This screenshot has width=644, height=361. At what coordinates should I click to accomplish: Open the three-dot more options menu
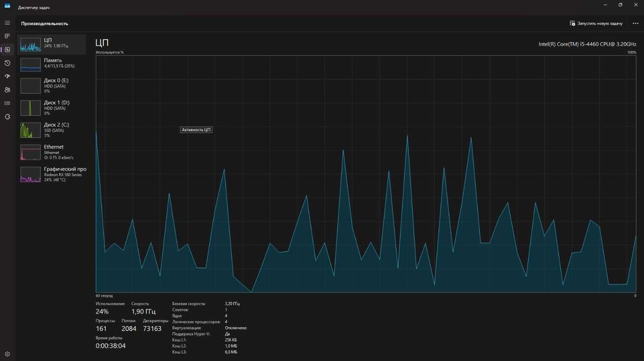point(636,23)
